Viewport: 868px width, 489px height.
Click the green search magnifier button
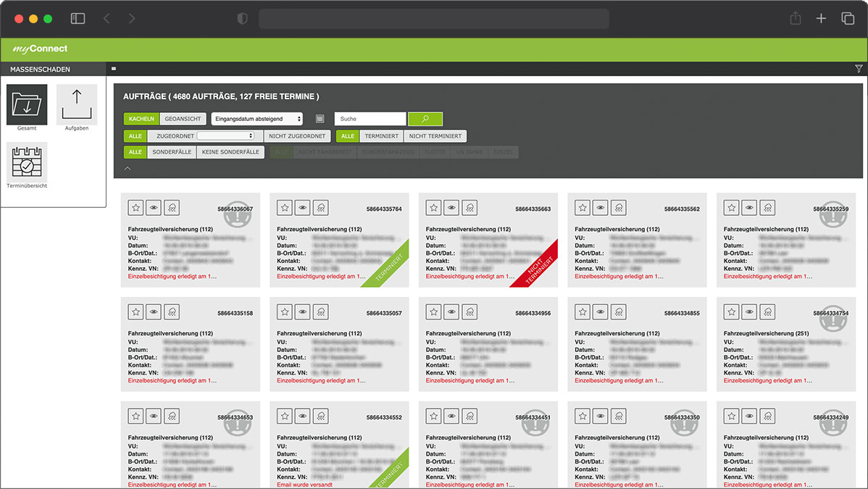(x=425, y=119)
